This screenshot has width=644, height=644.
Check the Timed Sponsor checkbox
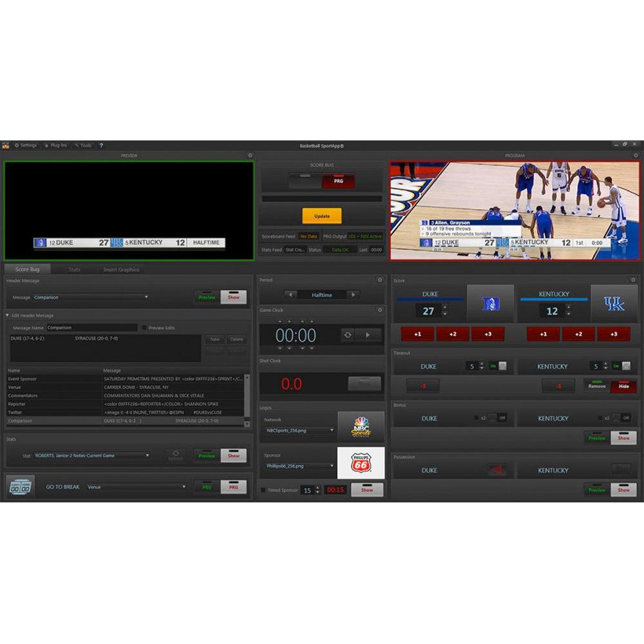(x=263, y=490)
